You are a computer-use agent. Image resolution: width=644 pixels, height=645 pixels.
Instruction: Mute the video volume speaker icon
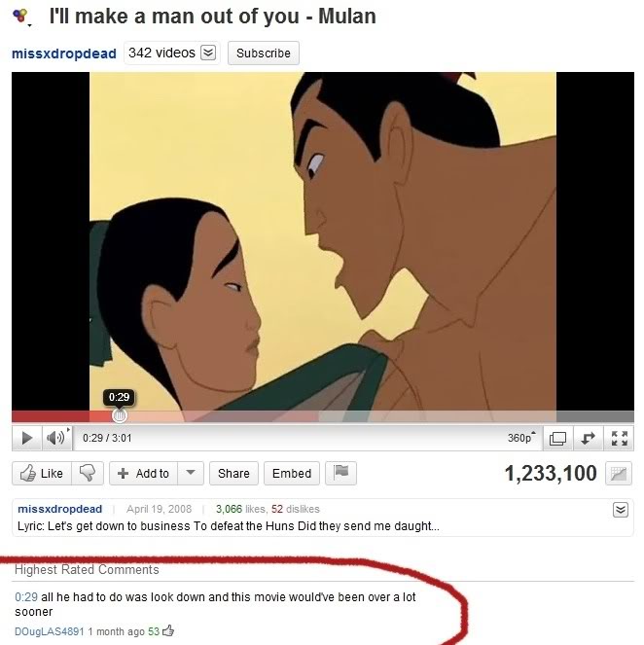(55, 438)
